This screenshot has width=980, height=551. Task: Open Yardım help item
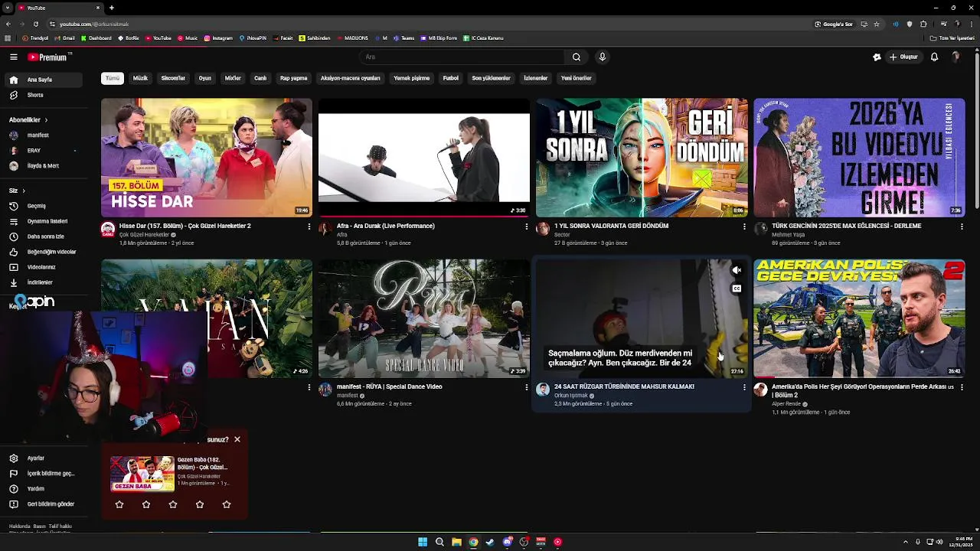(x=44, y=489)
